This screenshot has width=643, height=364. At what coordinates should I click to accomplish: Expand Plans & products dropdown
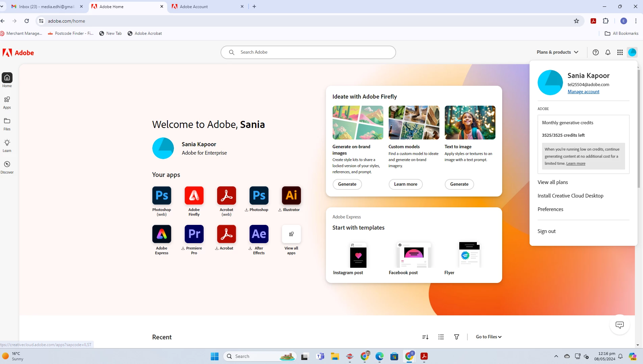pos(558,52)
